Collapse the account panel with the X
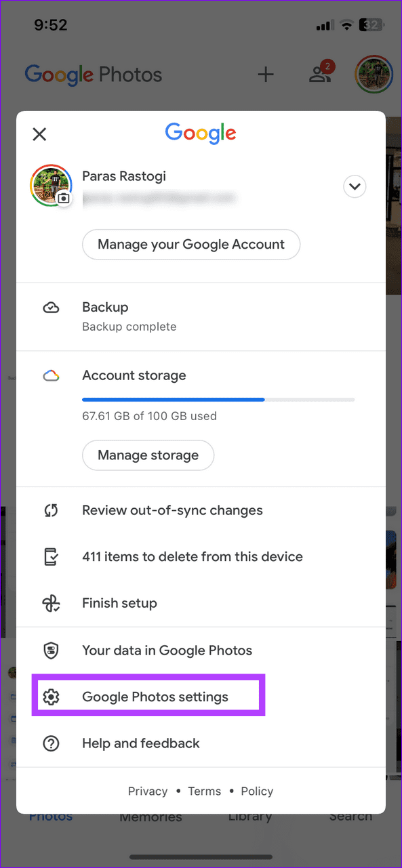The width and height of the screenshot is (402, 868). (x=39, y=134)
